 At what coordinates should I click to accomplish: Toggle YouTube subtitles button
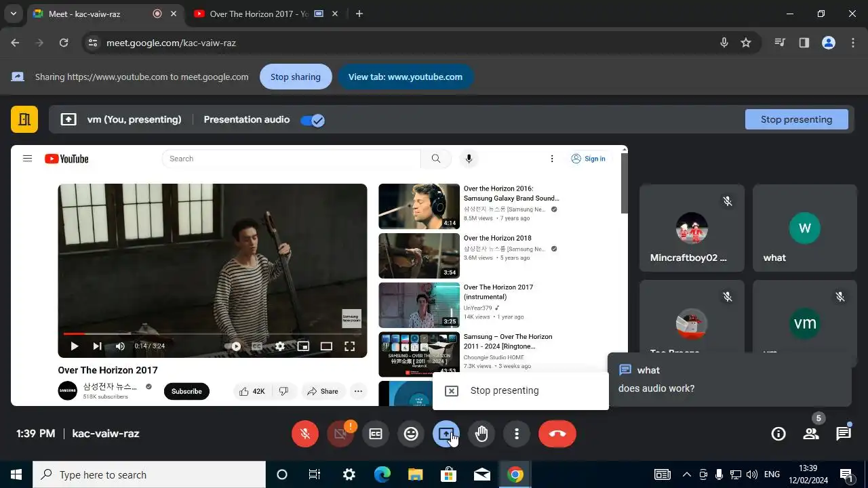point(257,346)
